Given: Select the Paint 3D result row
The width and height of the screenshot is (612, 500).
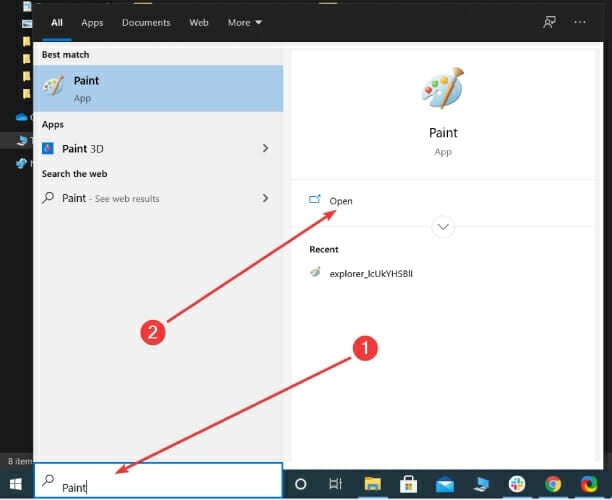Looking at the screenshot, I should tap(158, 149).
